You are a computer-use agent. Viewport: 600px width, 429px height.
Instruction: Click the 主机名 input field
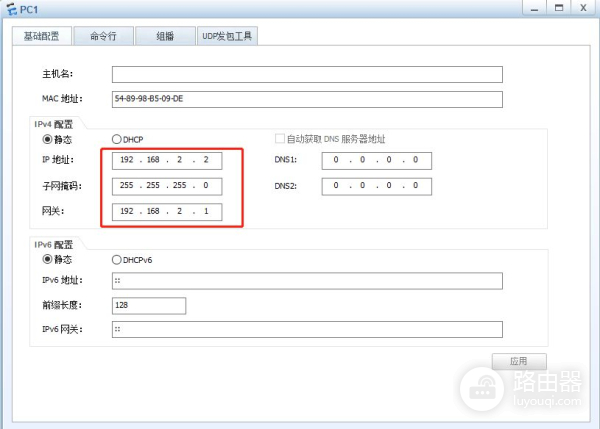pyautogui.click(x=306, y=74)
